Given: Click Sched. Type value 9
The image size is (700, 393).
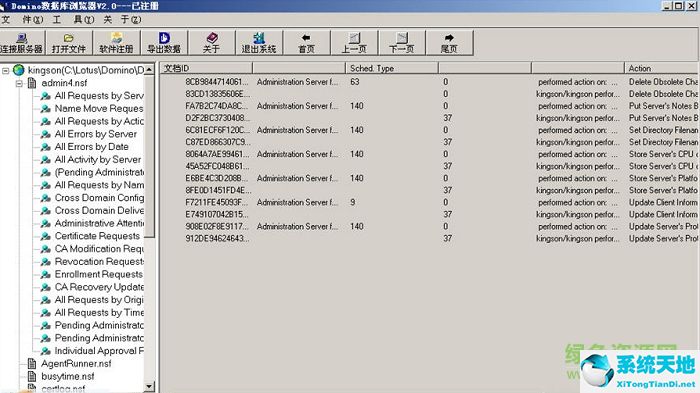Looking at the screenshot, I should click(353, 202).
